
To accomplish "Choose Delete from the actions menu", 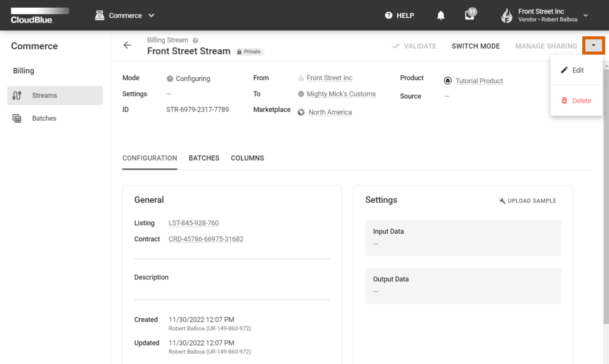I will (576, 101).
